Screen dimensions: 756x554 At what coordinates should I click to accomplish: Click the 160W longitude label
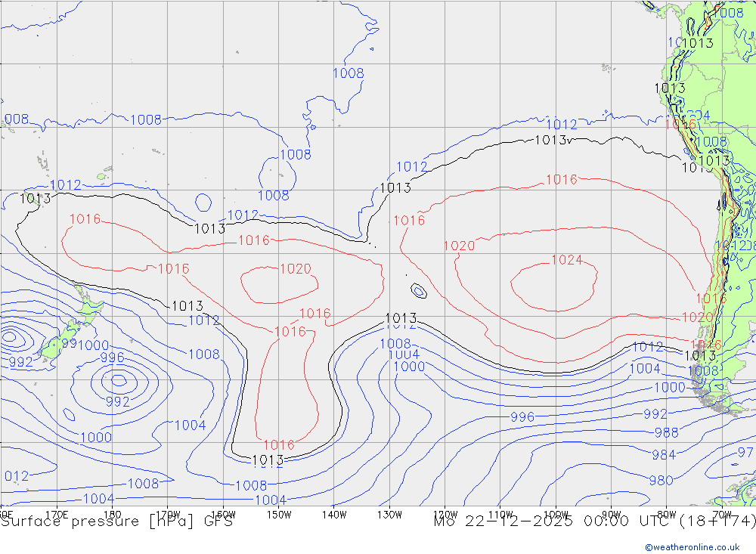point(224,515)
